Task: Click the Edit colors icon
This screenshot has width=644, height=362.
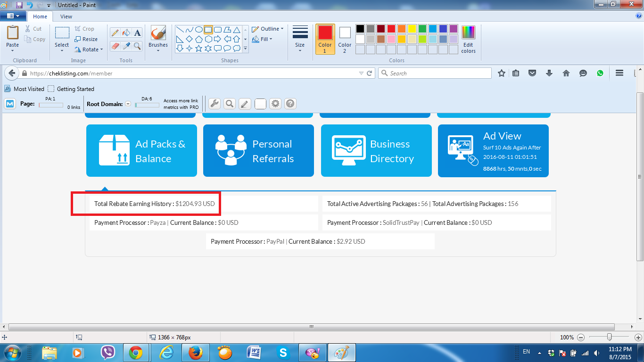Action: click(x=468, y=40)
